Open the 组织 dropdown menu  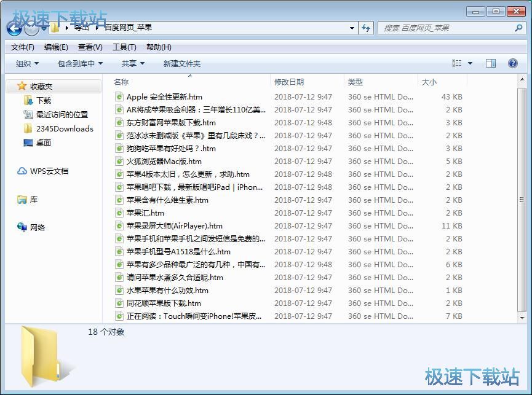tap(27, 63)
